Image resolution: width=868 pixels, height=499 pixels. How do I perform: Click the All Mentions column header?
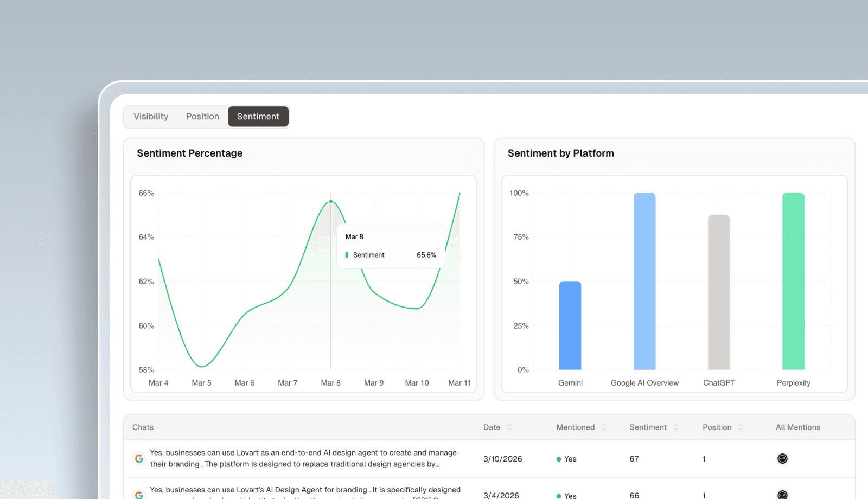click(798, 427)
